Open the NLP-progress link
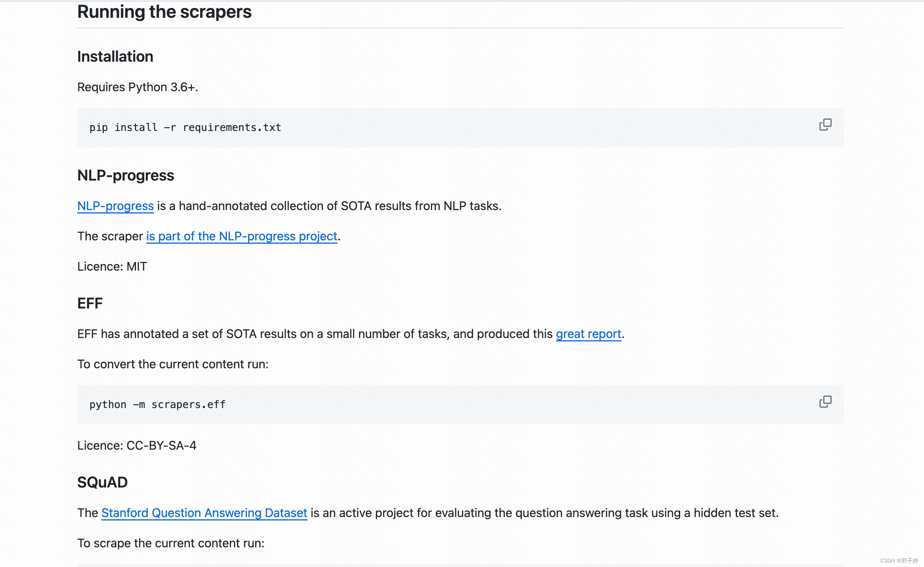This screenshot has height=567, width=924. 115,206
